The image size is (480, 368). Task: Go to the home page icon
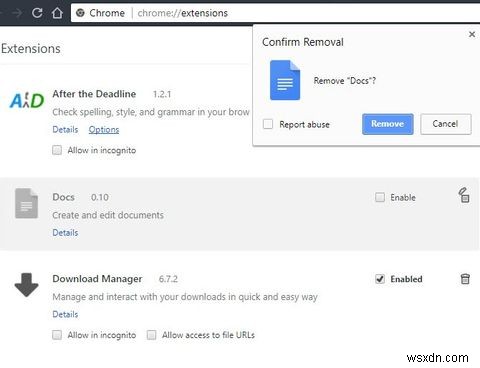pyautogui.click(x=57, y=13)
